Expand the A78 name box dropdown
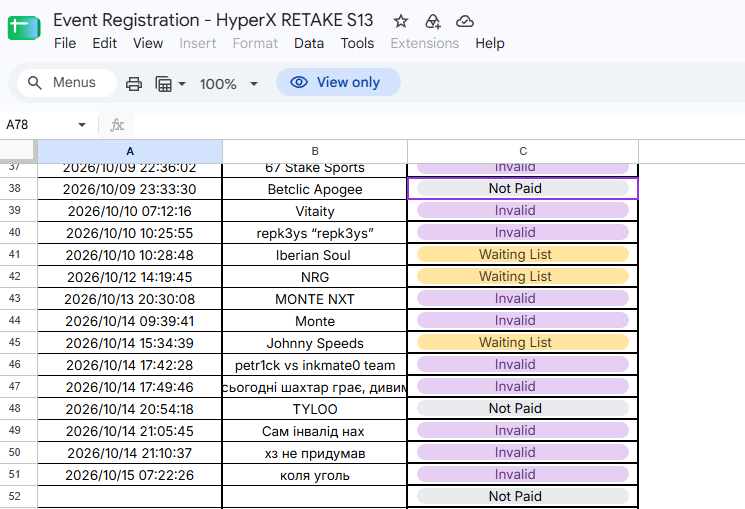745x509 pixels. coord(82,125)
